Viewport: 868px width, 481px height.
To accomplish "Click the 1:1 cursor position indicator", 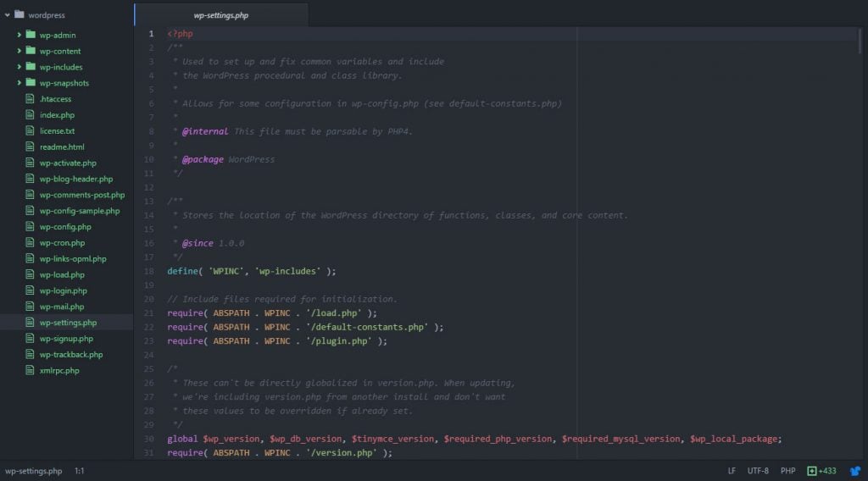I will coord(79,471).
